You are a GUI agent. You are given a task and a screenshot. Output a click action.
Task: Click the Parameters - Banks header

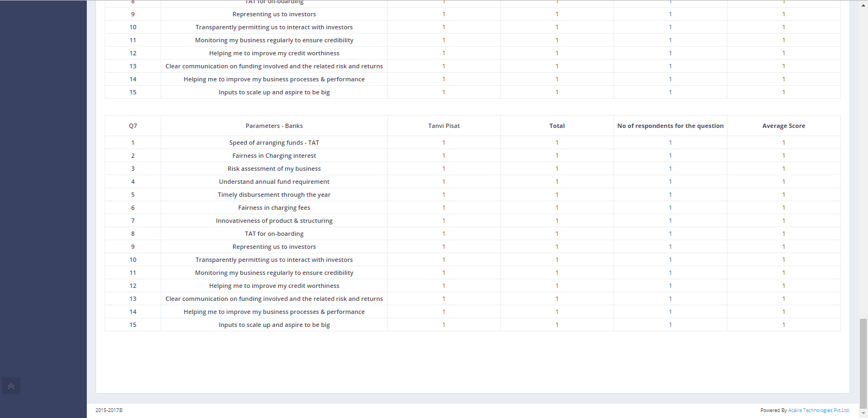click(274, 126)
